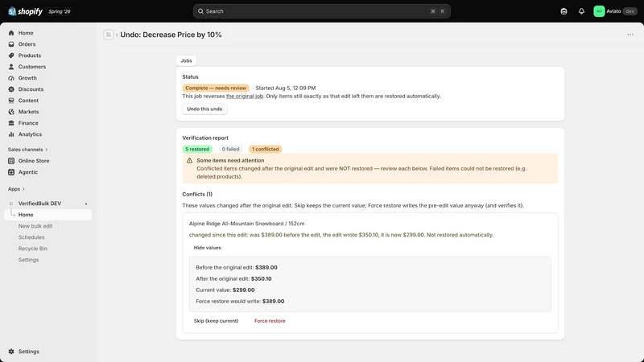The width and height of the screenshot is (644, 362).
Task: Follow the original job link
Action: (x=245, y=96)
